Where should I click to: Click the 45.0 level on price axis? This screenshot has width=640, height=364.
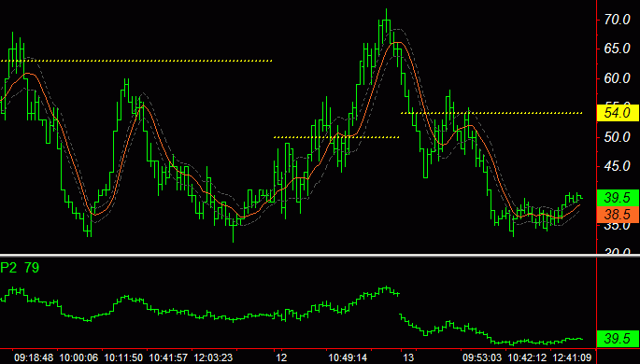[x=618, y=166]
